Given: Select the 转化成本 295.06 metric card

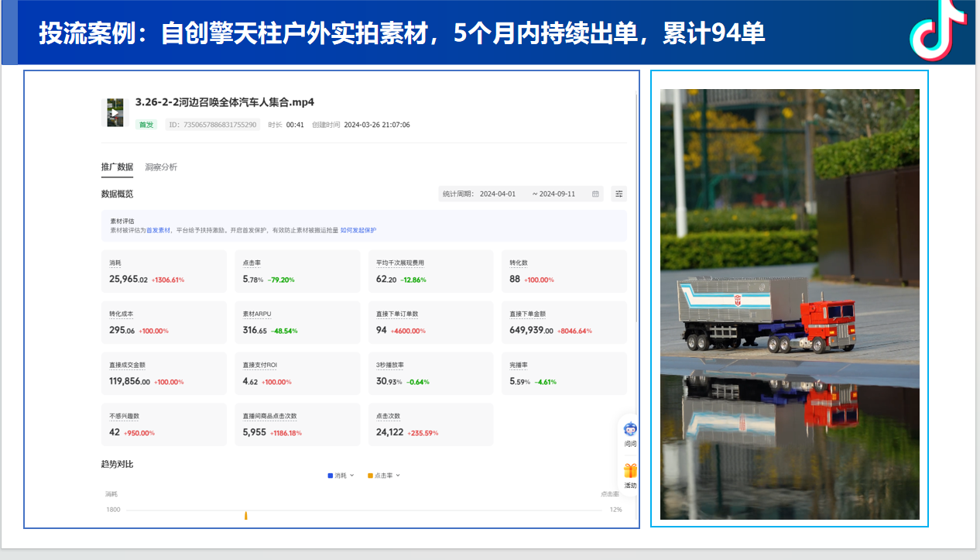Looking at the screenshot, I should click(164, 322).
